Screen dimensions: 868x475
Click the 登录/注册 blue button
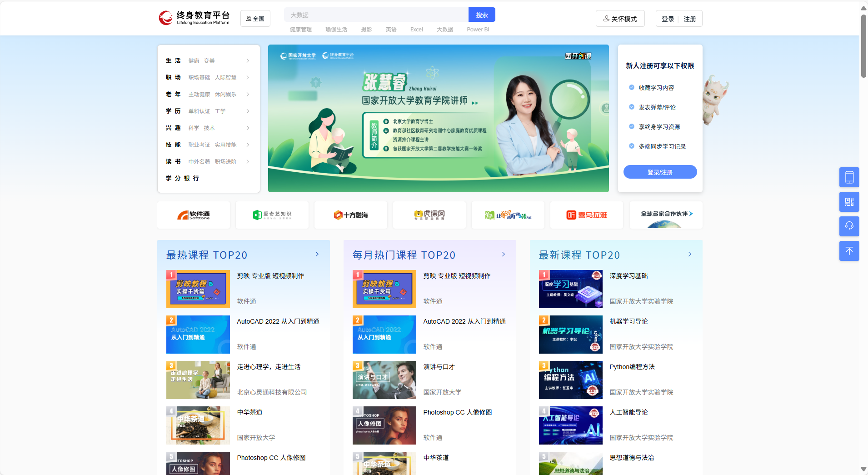click(x=660, y=172)
